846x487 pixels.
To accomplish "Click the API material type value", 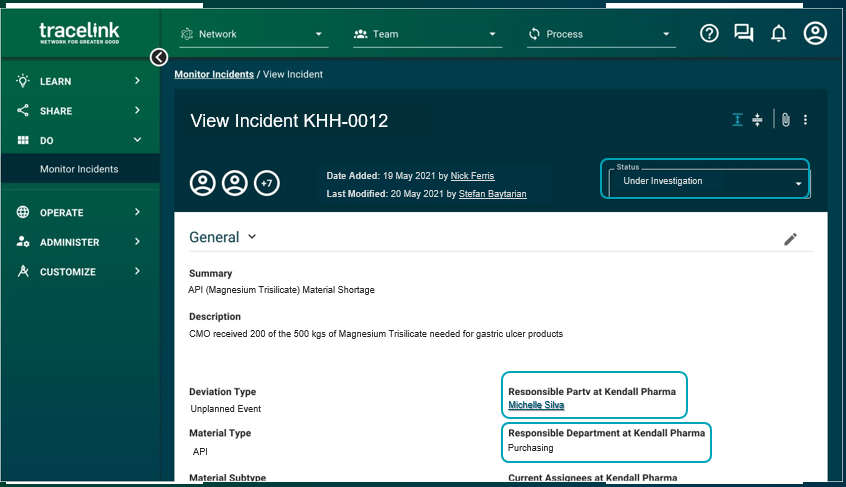I will tap(200, 451).
